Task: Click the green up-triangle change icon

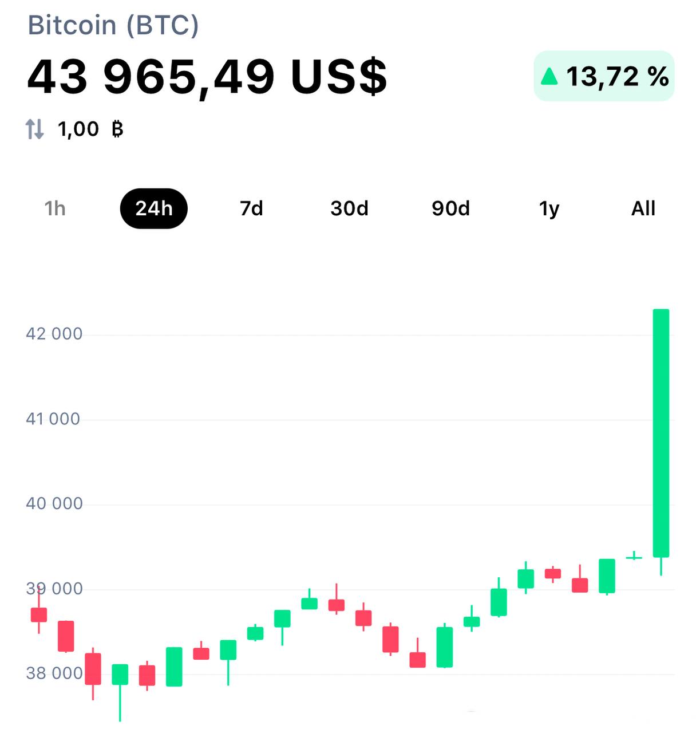Action: (x=549, y=76)
